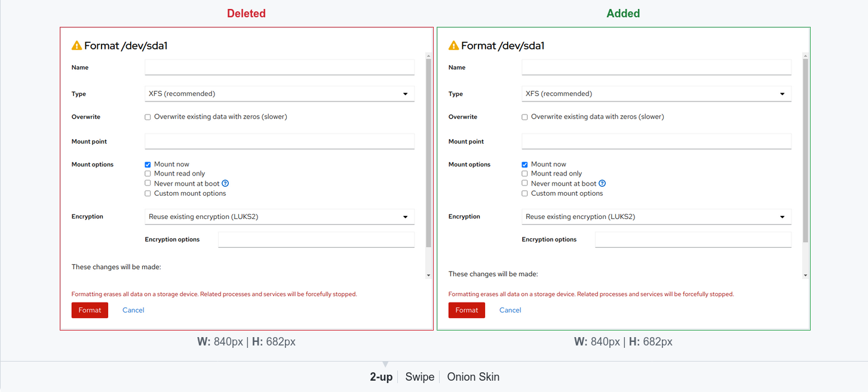Switch to the 2-up view mode
Screen dimensions: 868x392
point(381,376)
